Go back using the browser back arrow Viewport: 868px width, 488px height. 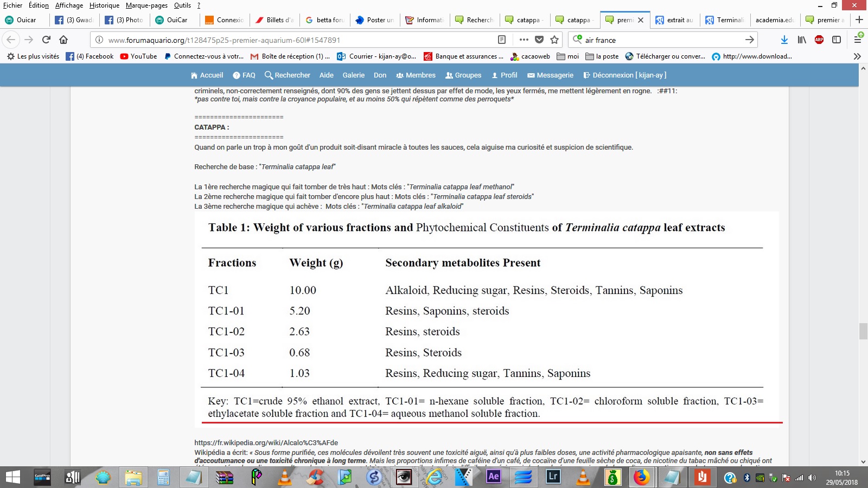(x=11, y=40)
